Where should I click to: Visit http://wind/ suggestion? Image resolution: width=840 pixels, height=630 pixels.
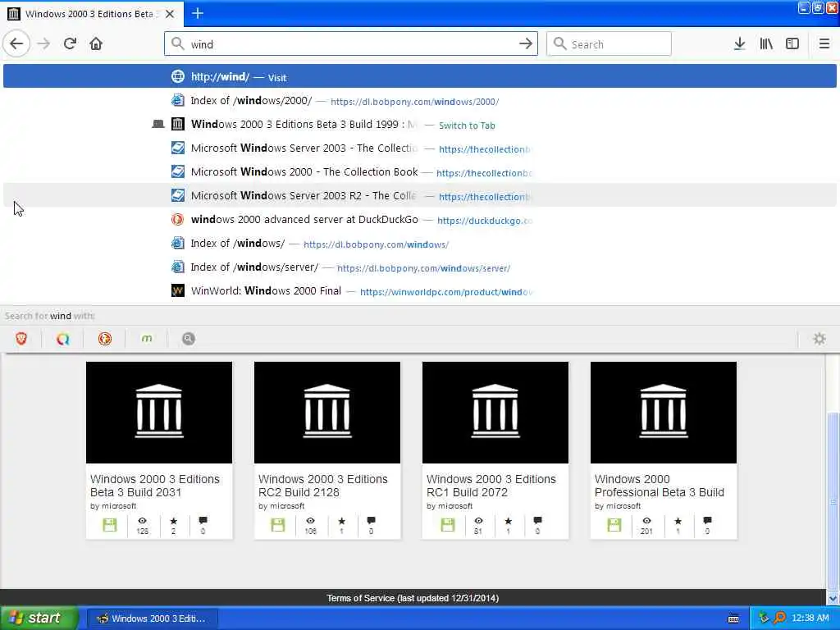point(420,76)
